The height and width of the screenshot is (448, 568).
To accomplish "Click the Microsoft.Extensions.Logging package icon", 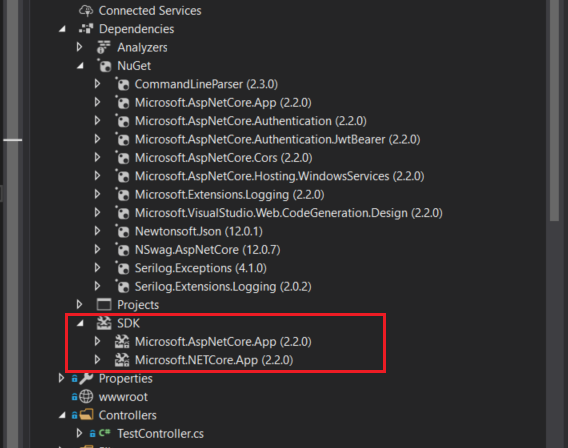I will pos(122,194).
